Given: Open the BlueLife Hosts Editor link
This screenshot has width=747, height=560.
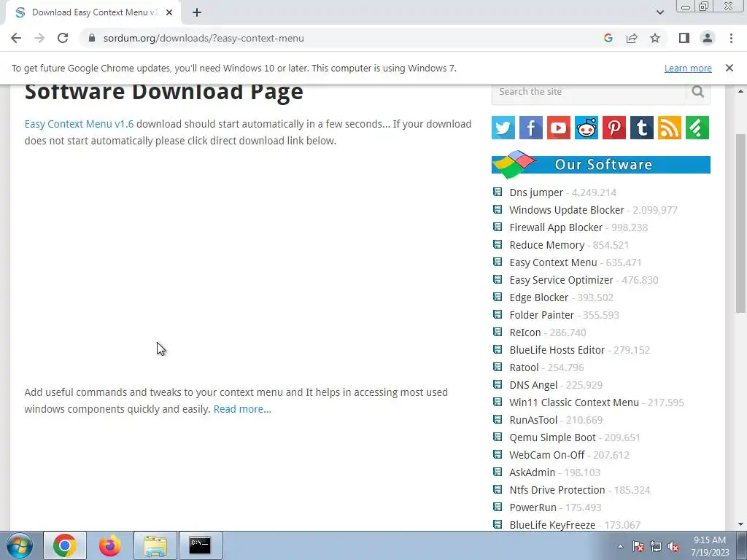Looking at the screenshot, I should point(557,350).
